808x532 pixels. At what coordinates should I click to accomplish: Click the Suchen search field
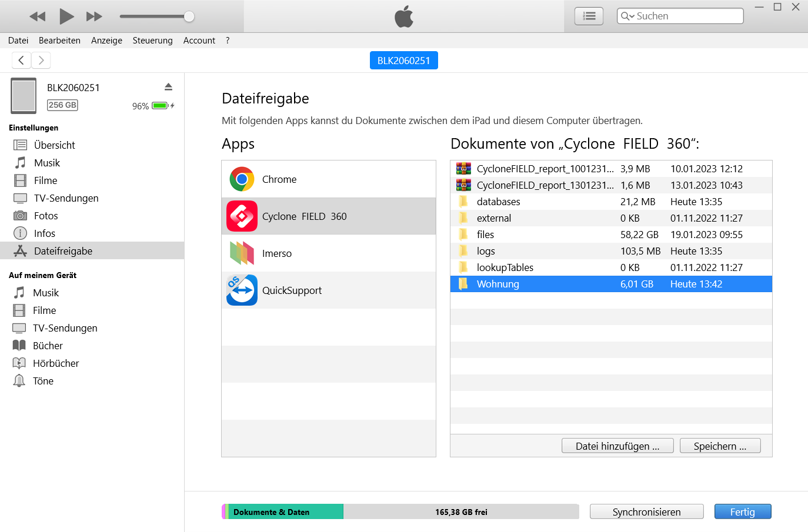(x=680, y=16)
